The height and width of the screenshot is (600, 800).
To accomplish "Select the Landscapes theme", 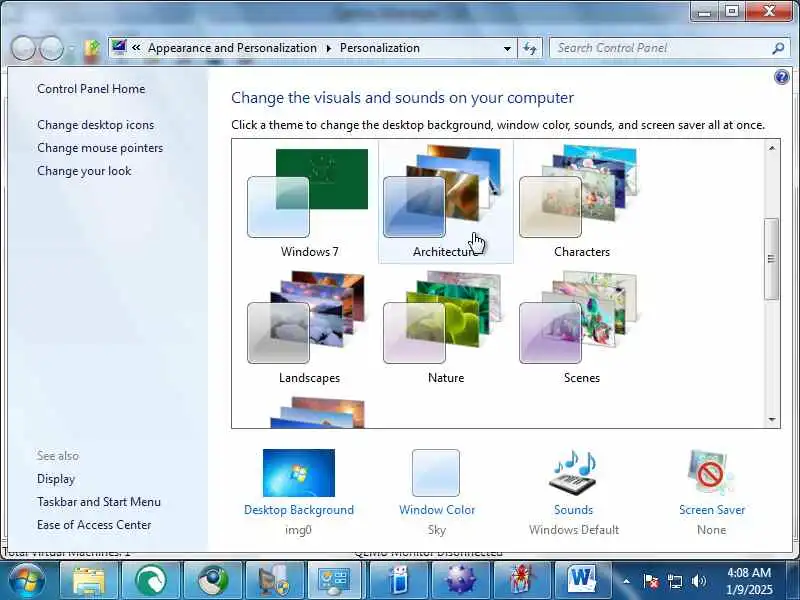I will (309, 328).
